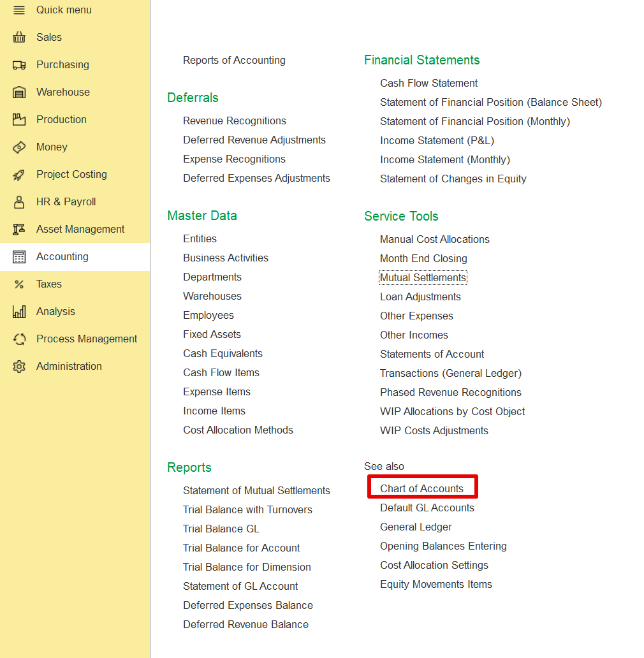Open Revenue Recognitions

coord(235,121)
